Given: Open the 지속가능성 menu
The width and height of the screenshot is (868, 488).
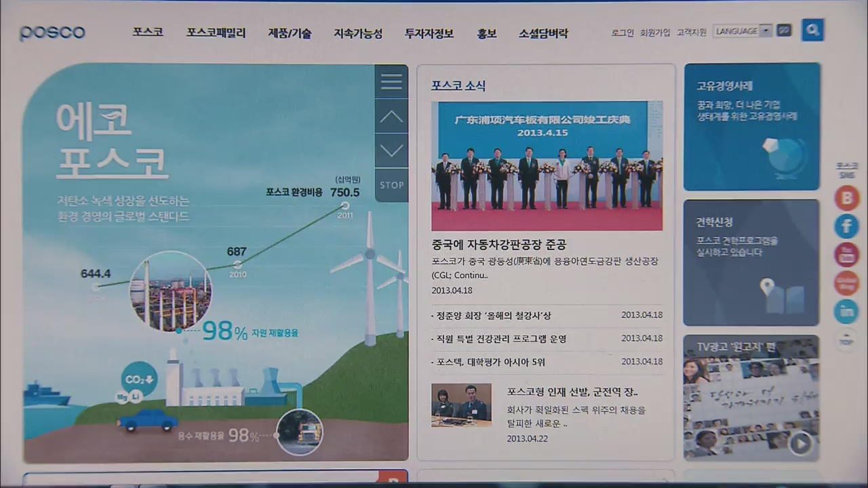Looking at the screenshot, I should coord(358,33).
